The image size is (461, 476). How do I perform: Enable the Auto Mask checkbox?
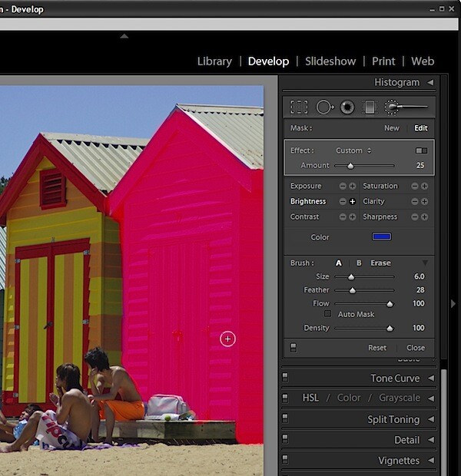327,313
